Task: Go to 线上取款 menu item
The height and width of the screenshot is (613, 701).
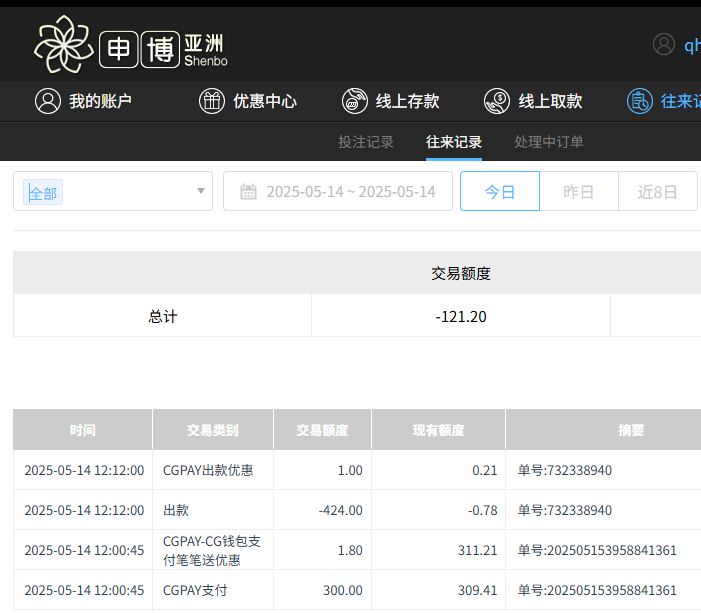Action: [x=550, y=101]
